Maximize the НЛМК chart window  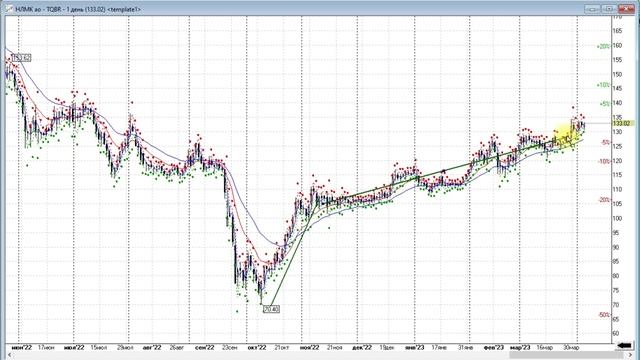609,9
